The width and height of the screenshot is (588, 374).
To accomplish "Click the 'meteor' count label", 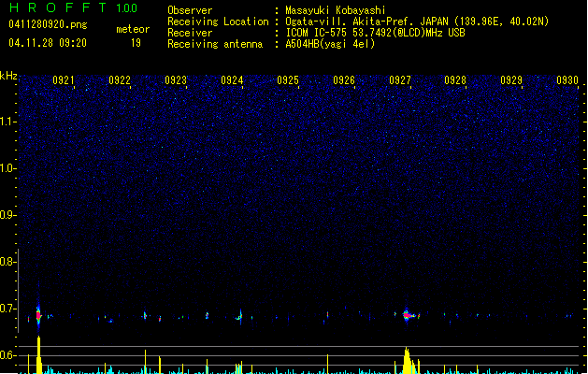I will tap(133, 29).
